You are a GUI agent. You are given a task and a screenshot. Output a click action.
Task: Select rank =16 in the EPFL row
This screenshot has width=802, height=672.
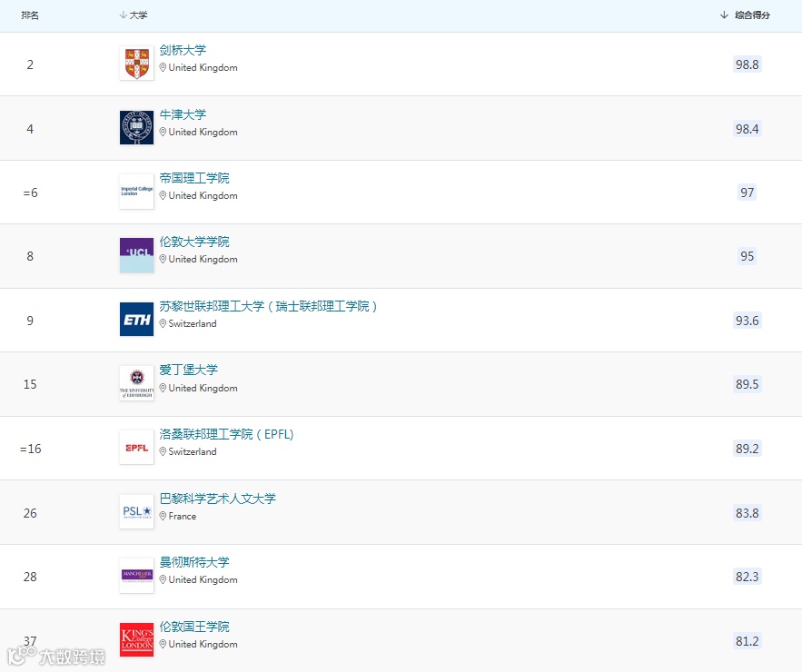coord(30,449)
